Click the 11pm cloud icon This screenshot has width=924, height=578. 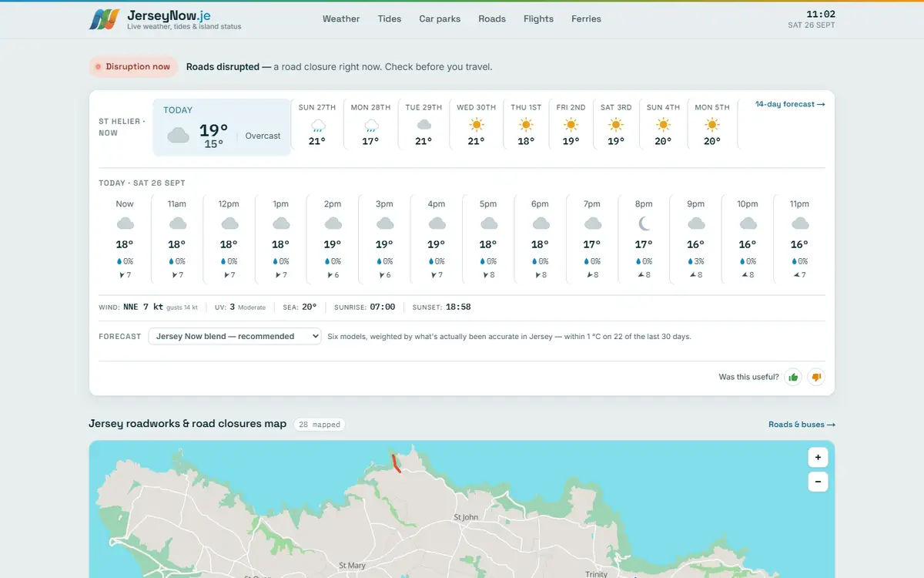pyautogui.click(x=800, y=223)
